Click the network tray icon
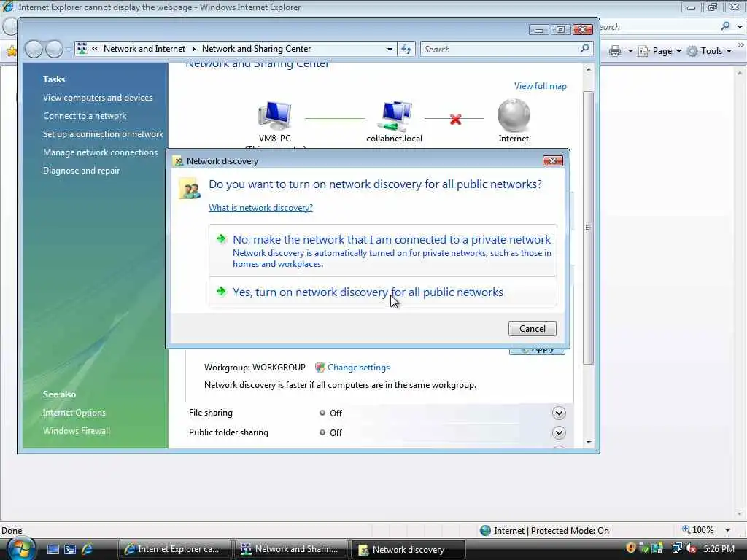 (676, 548)
